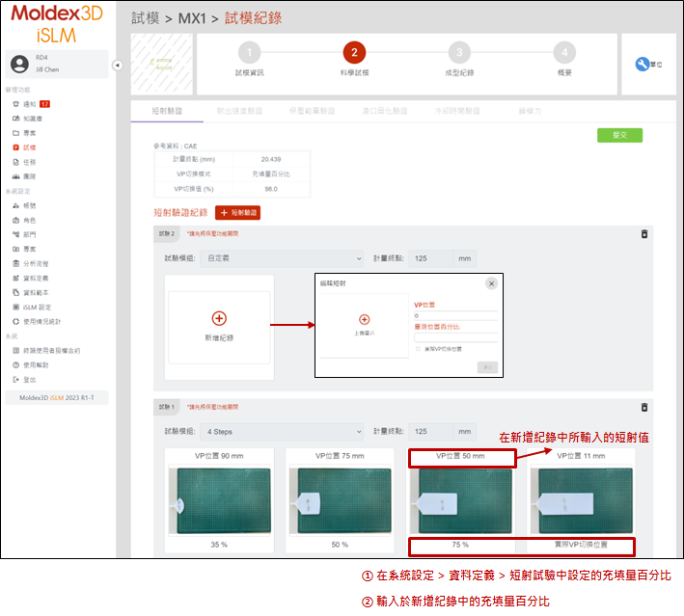Viewport: 684px width, 616px height.
Task: Switch to the 保壓範圍驗證 tab
Action: point(312,111)
